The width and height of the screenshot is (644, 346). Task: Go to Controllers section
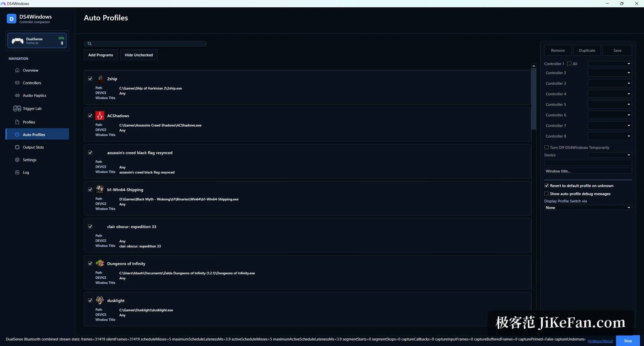click(x=37, y=83)
